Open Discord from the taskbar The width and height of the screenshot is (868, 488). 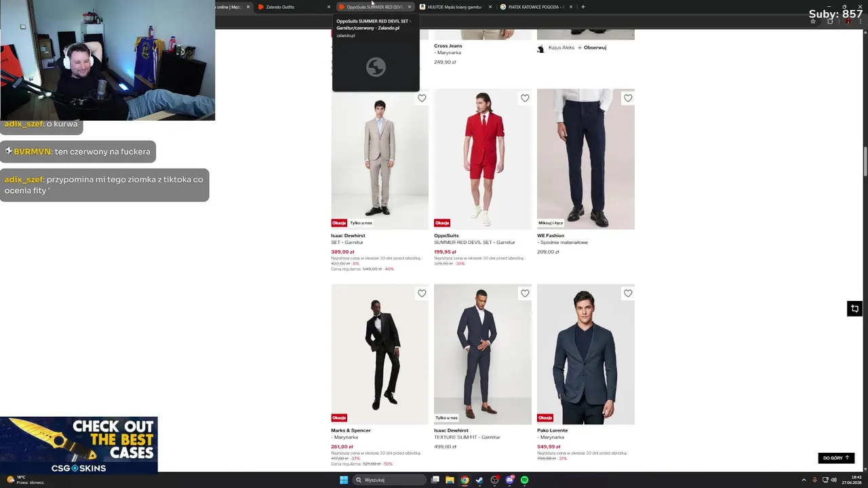[509, 480]
